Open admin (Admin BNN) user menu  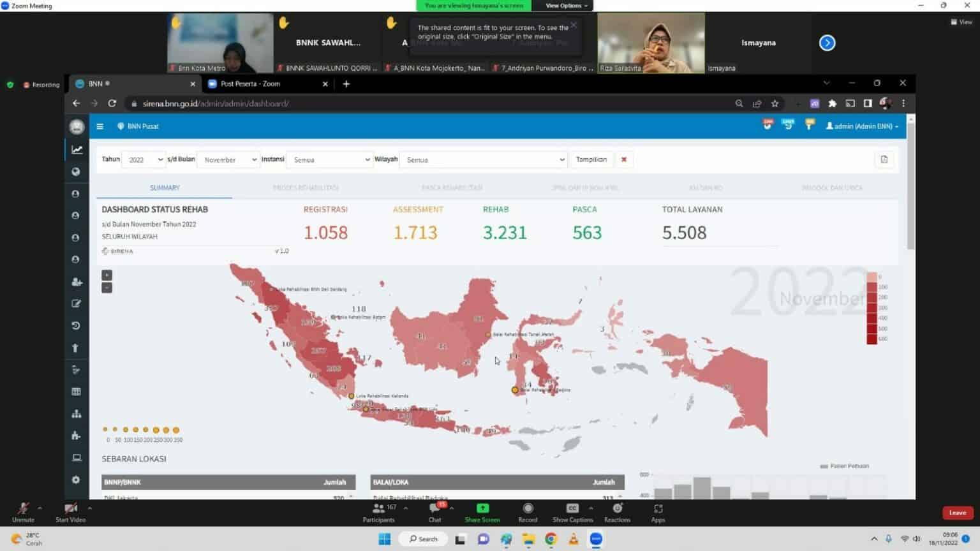point(862,126)
